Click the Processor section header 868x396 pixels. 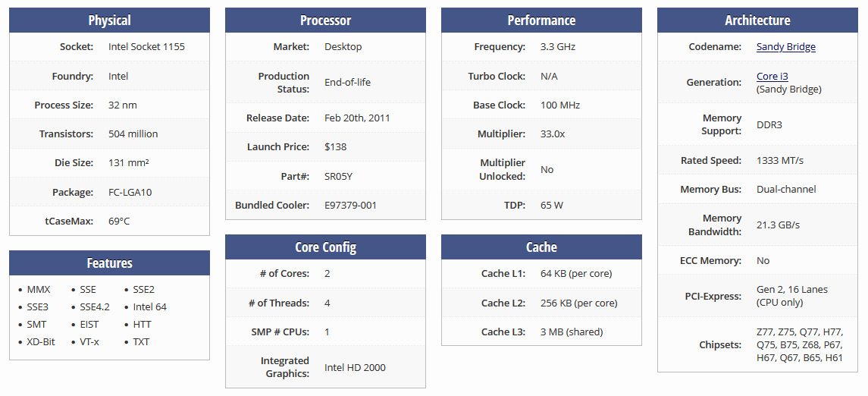pyautogui.click(x=325, y=20)
